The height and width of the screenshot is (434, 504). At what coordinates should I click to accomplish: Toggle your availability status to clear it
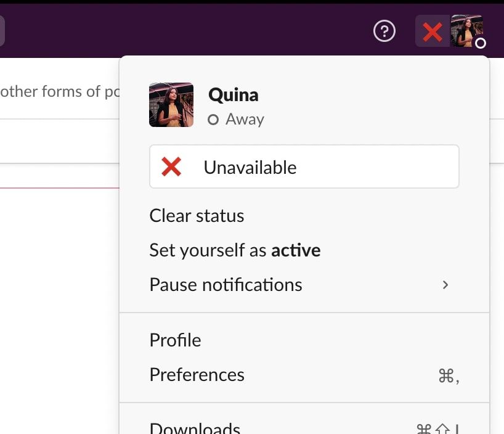click(x=196, y=216)
